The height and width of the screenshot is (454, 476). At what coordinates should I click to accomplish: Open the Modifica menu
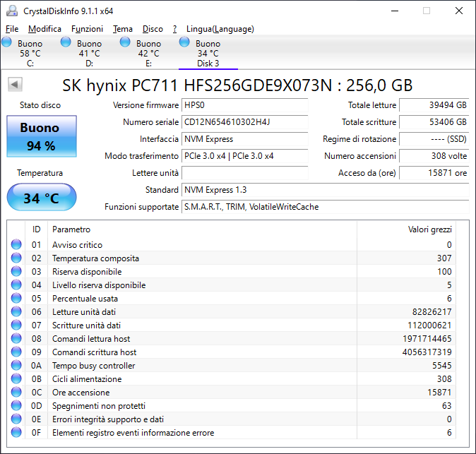(44, 29)
